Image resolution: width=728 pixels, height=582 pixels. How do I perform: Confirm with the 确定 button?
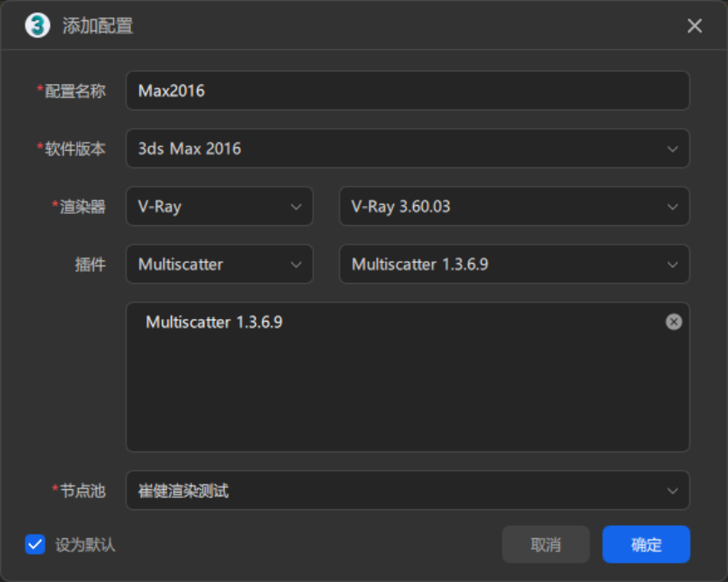(x=646, y=544)
